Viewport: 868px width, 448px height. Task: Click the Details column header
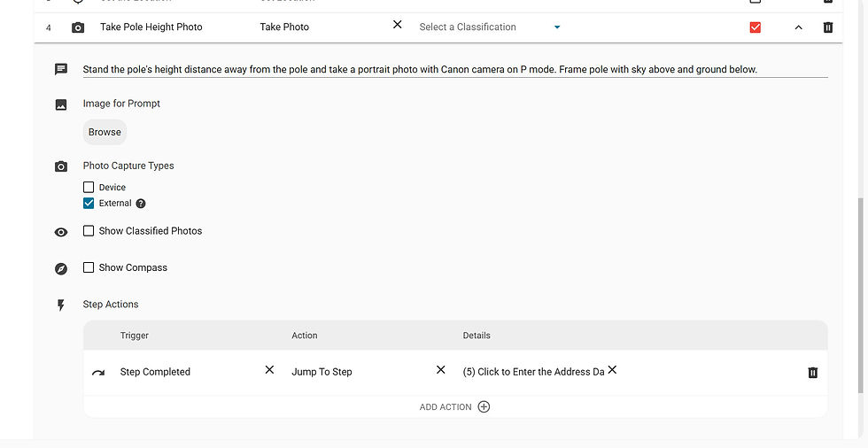click(x=477, y=336)
